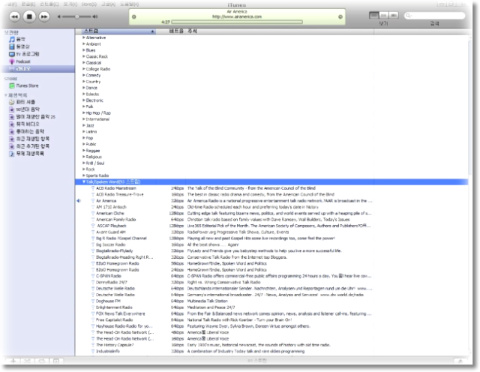This screenshot has width=480, height=372.
Task: Open iTunes Store in the sidebar
Action: point(27,86)
